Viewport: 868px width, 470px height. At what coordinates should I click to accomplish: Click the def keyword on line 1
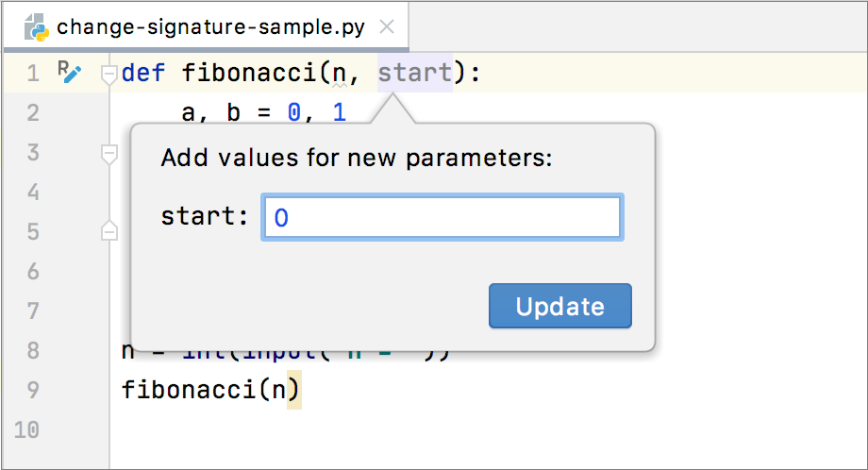(142, 73)
